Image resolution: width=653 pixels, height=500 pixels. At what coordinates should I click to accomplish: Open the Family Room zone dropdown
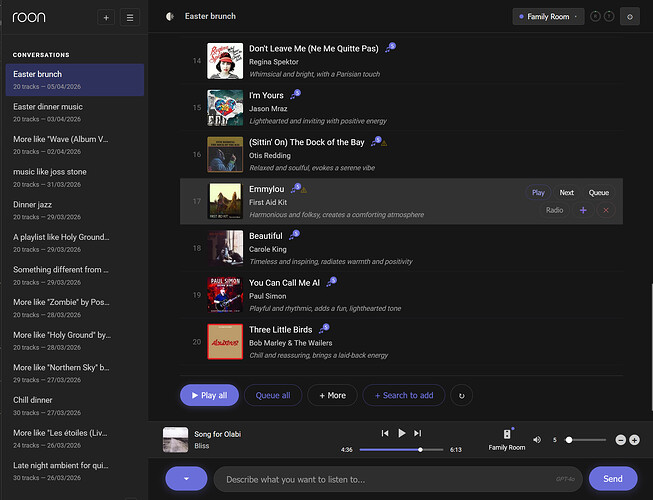pos(548,17)
